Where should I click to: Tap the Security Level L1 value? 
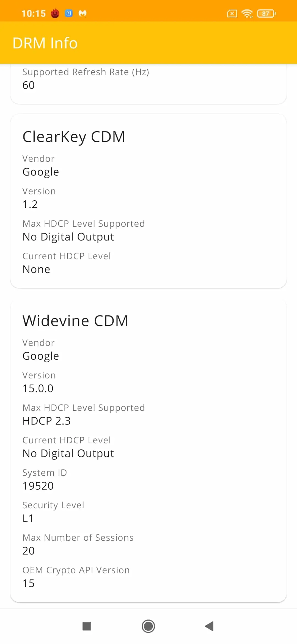point(28,519)
